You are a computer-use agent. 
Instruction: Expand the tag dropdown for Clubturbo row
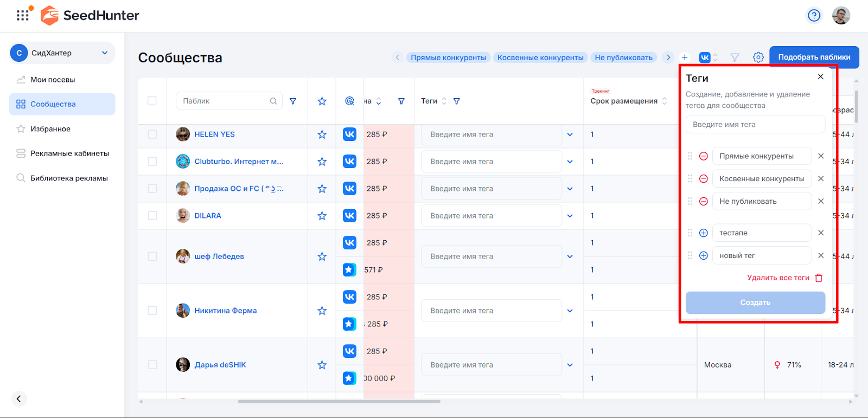(570, 162)
